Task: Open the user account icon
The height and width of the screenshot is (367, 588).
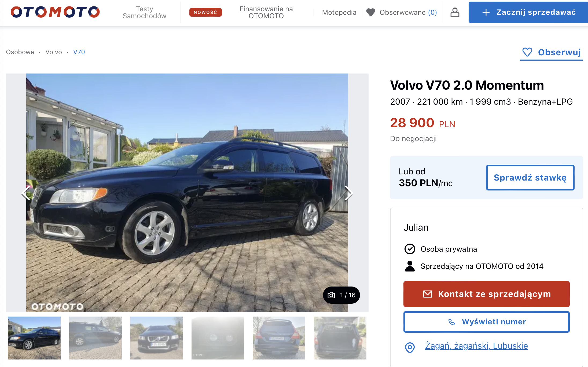Action: (x=455, y=12)
